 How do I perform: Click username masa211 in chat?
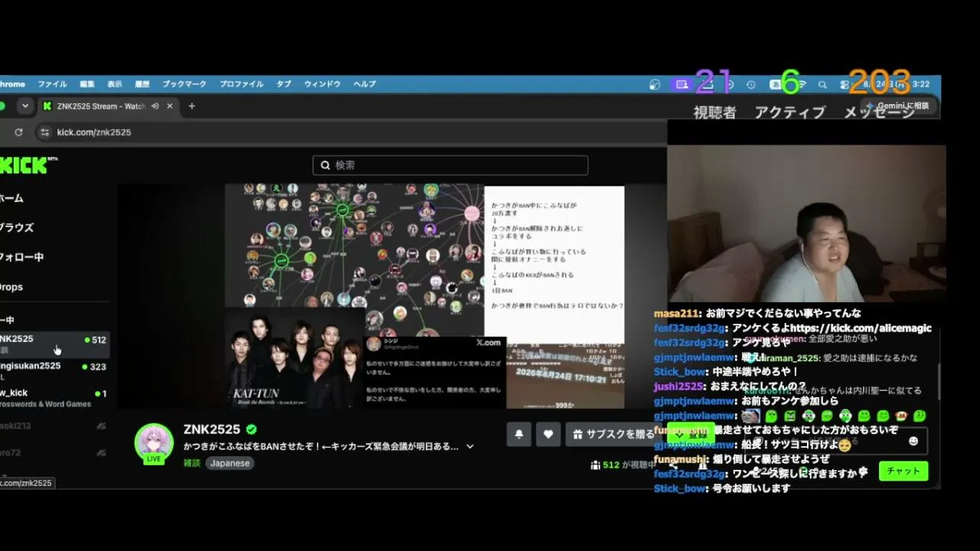677,313
